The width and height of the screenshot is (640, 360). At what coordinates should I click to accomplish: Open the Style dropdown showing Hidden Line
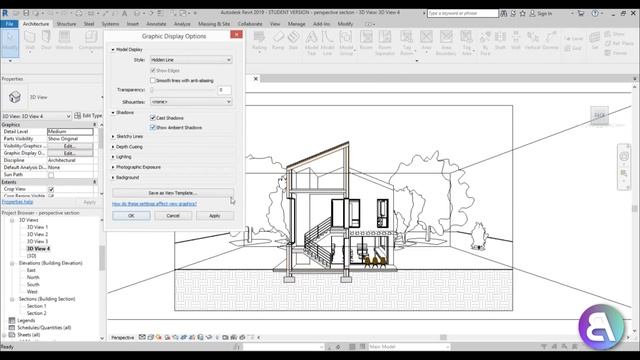point(191,60)
